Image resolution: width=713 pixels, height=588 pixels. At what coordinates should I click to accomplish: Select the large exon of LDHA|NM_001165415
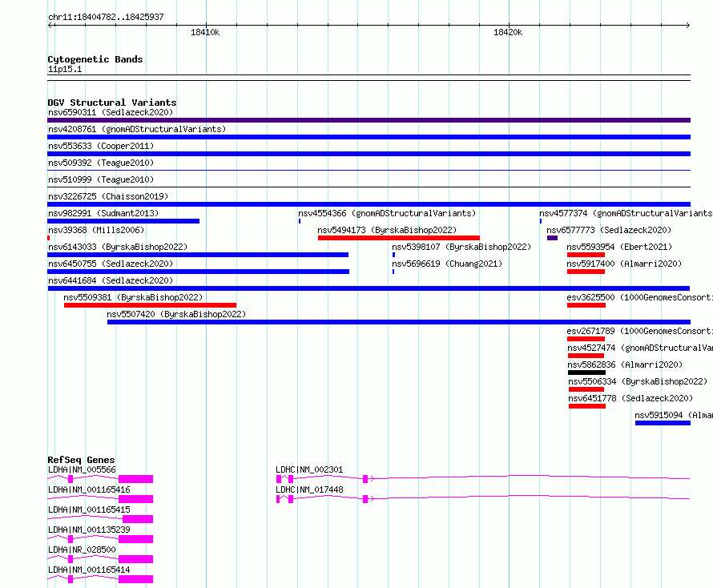pyautogui.click(x=138, y=519)
